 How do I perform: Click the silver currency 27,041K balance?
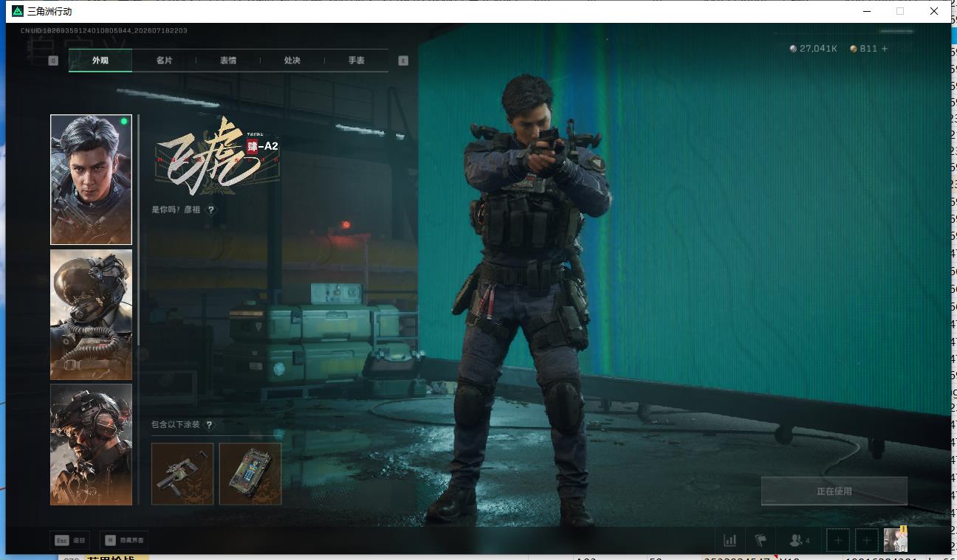pos(813,49)
